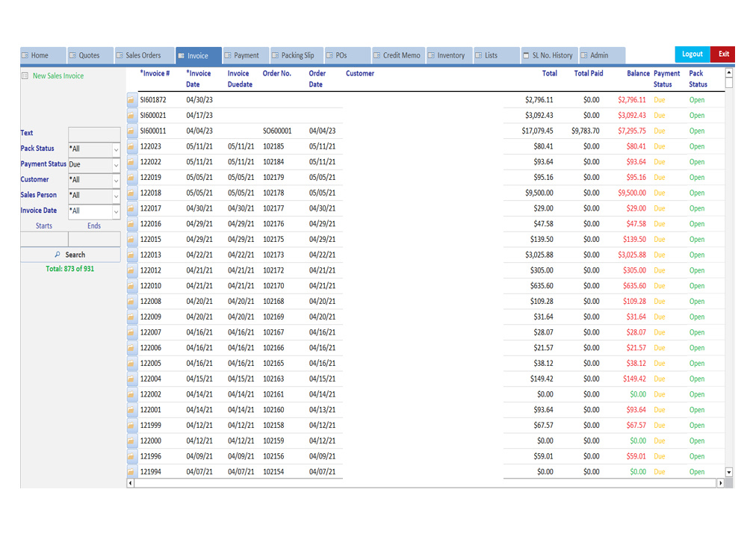Open folder icon for invoice 122000
Viewport: 747px width, 560px height.
click(x=131, y=441)
